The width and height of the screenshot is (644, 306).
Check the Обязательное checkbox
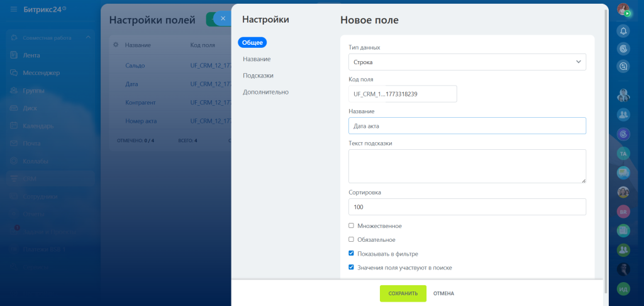pos(351,239)
